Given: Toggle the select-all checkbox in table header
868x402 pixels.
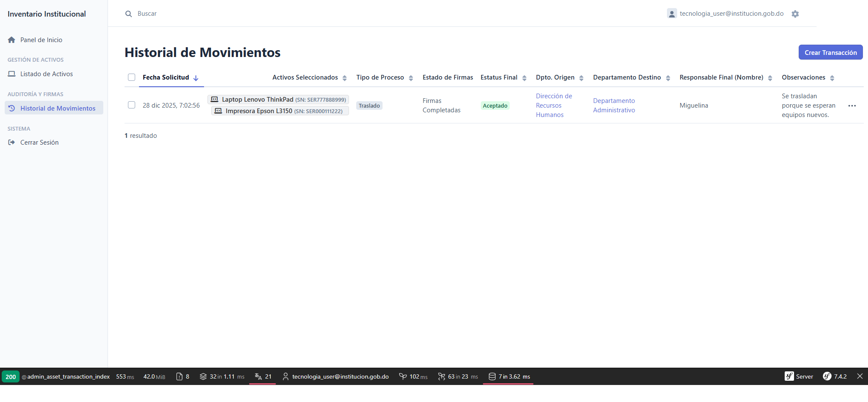Looking at the screenshot, I should pyautogui.click(x=132, y=77).
